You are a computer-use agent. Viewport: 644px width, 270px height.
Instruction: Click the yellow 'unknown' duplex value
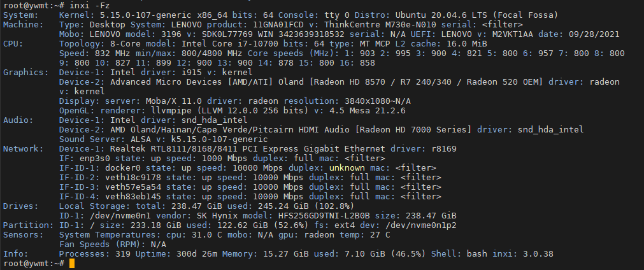pos(347,168)
